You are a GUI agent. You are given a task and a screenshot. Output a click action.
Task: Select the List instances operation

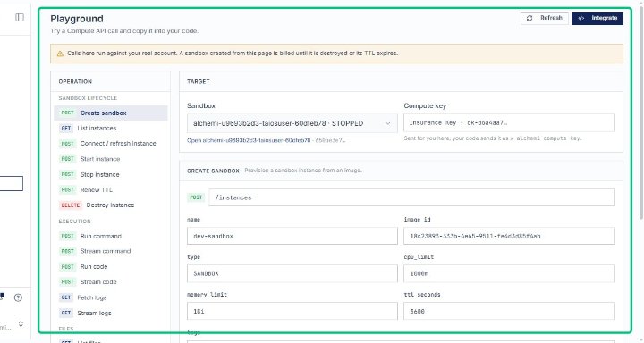coord(111,128)
